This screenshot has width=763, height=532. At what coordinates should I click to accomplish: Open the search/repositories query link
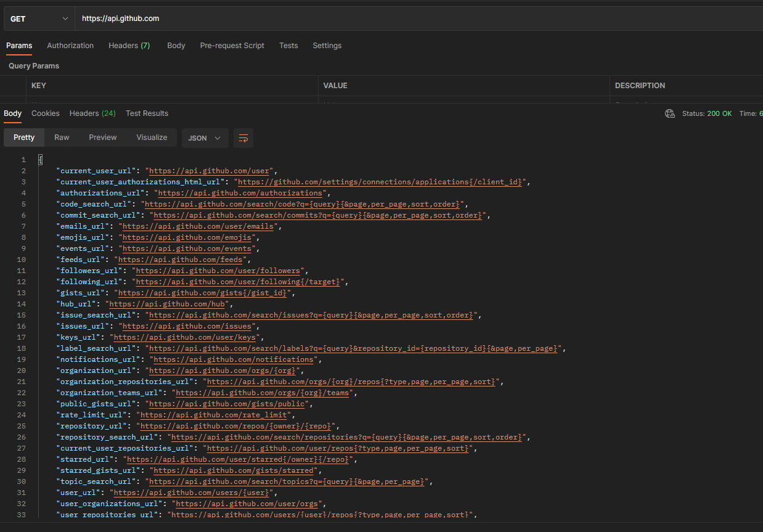tap(348, 437)
